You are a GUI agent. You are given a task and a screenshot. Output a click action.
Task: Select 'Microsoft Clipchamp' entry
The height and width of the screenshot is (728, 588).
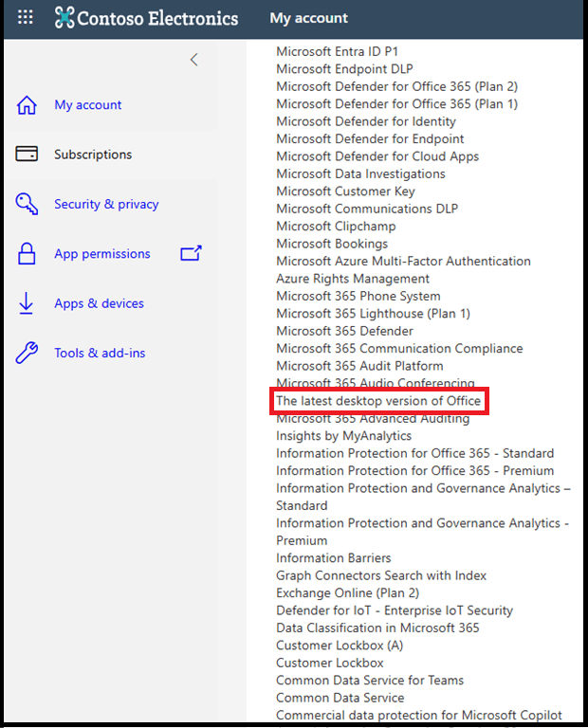(x=337, y=227)
